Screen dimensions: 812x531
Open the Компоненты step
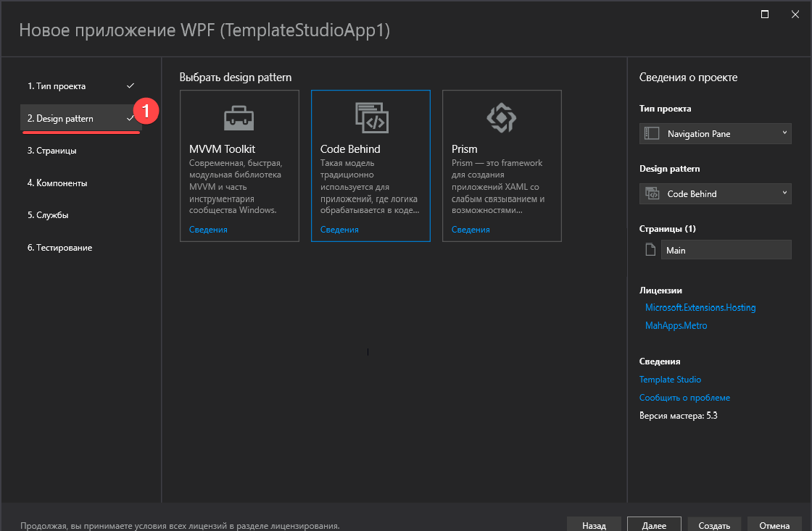coord(59,183)
